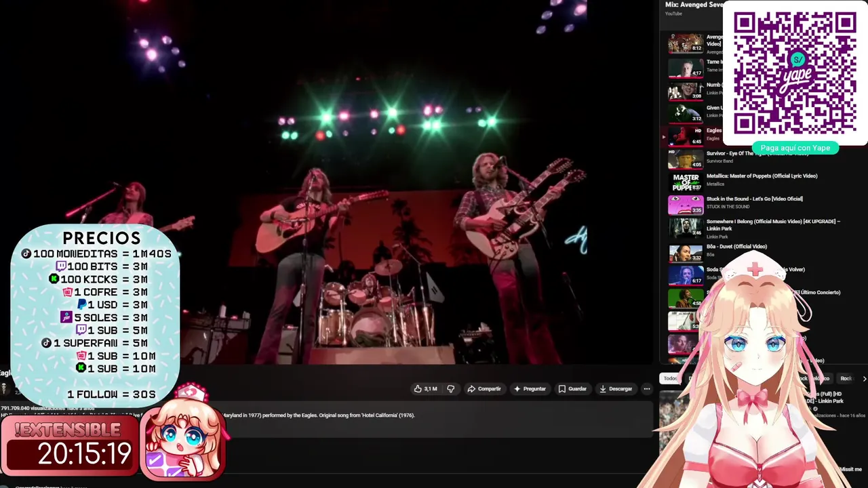The height and width of the screenshot is (488, 868).
Task: Click the 100 MONEDITAS = 1M 40S row
Action: pos(96,253)
